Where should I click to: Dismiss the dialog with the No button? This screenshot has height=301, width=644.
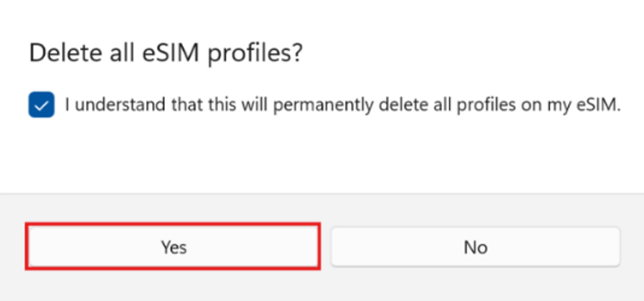pos(476,247)
